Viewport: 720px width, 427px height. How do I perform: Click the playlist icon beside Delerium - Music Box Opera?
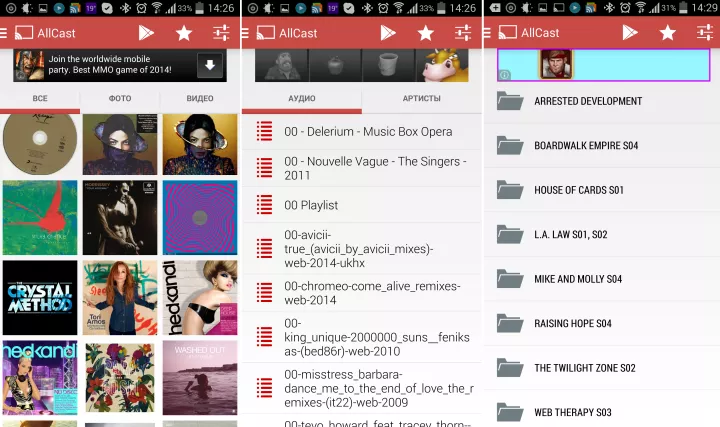point(265,132)
